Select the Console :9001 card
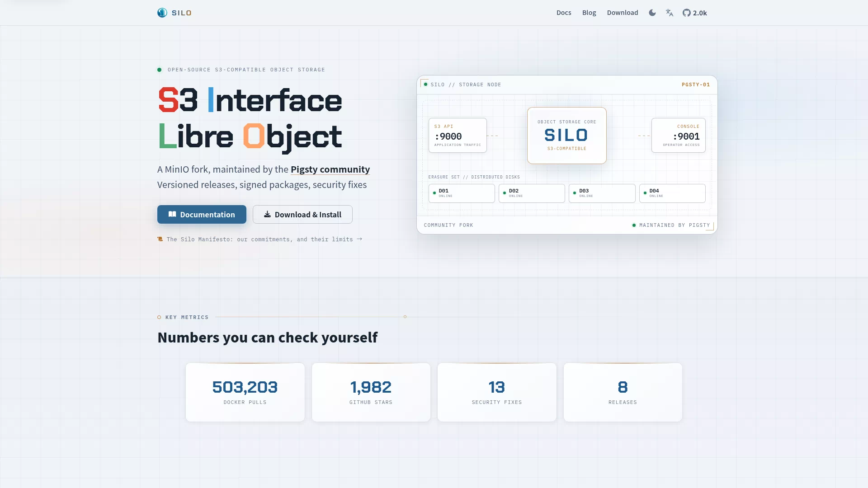Viewport: 868px width, 488px height. pyautogui.click(x=678, y=135)
